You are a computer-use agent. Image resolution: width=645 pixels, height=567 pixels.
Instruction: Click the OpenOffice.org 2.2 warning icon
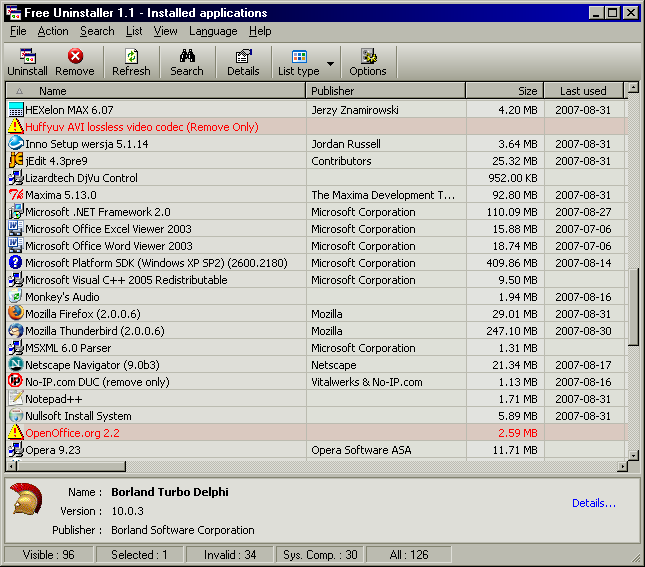pos(15,433)
